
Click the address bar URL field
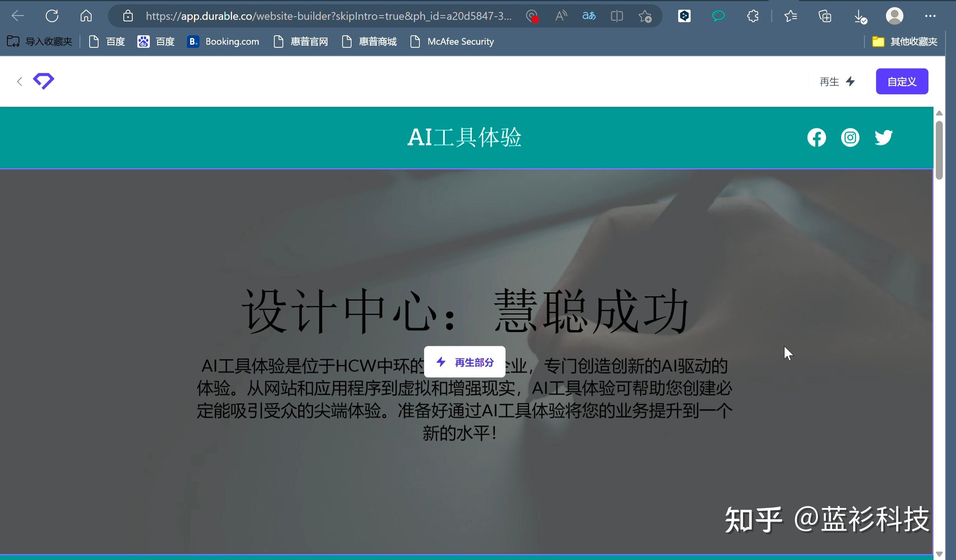click(328, 16)
